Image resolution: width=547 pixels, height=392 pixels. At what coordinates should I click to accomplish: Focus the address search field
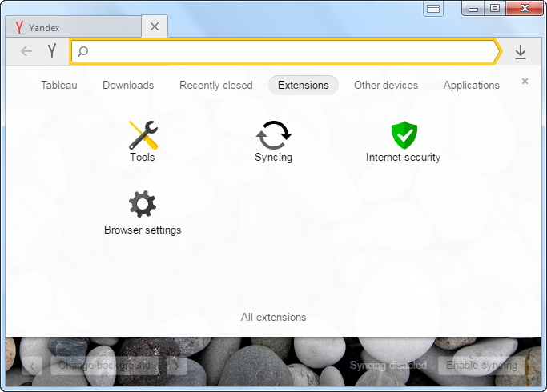(x=286, y=51)
